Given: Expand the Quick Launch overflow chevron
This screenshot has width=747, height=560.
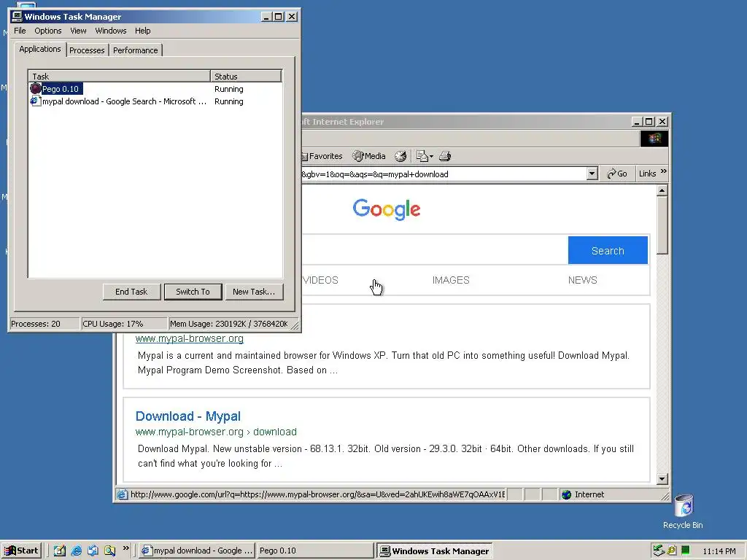Looking at the screenshot, I should pyautogui.click(x=125, y=548).
